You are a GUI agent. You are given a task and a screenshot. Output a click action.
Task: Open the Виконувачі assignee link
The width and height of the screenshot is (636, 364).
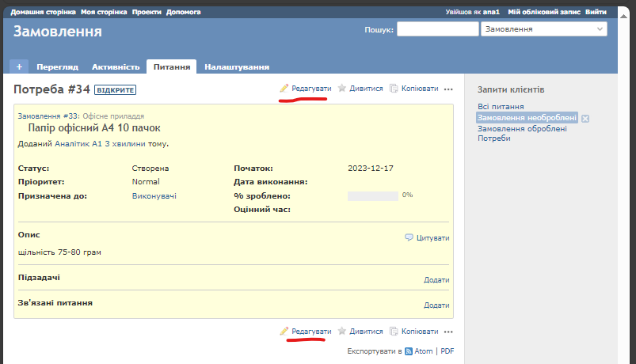click(x=154, y=195)
